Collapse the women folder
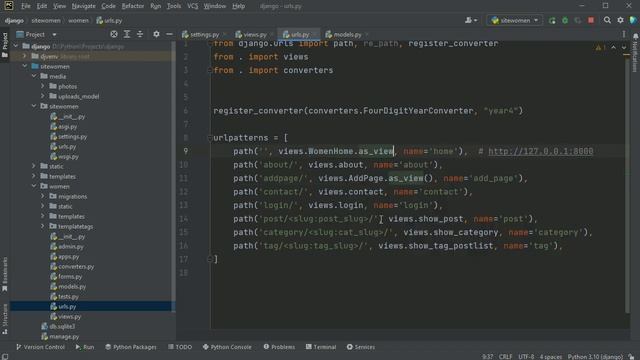The image size is (640, 360). pyautogui.click(x=34, y=187)
